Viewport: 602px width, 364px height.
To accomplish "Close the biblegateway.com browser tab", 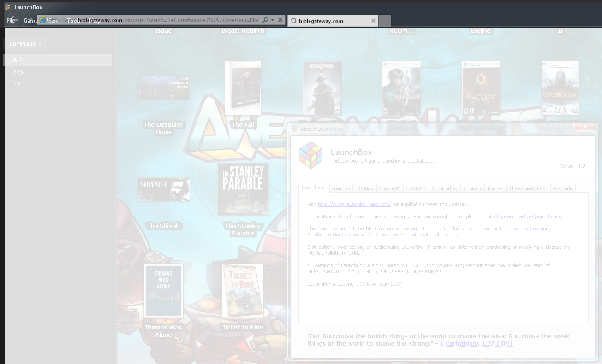I will click(x=373, y=21).
